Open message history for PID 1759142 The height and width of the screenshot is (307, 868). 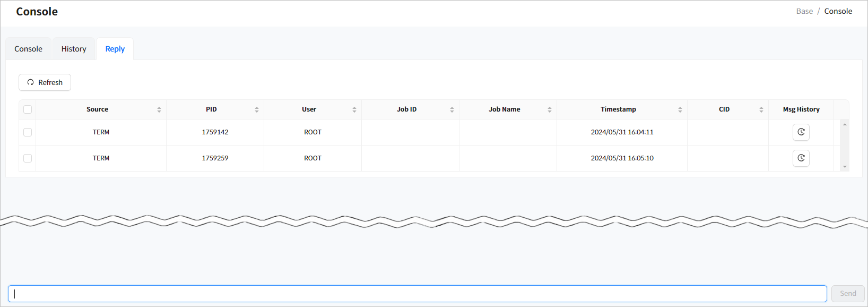tap(801, 132)
